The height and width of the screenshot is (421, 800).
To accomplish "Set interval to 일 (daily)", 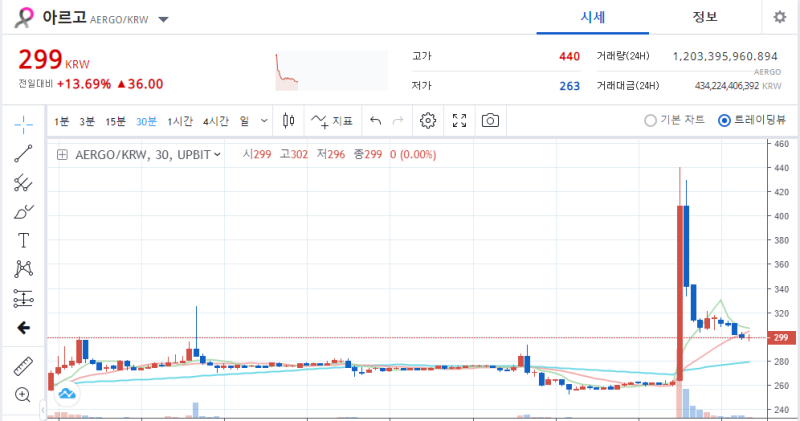I will 245,121.
